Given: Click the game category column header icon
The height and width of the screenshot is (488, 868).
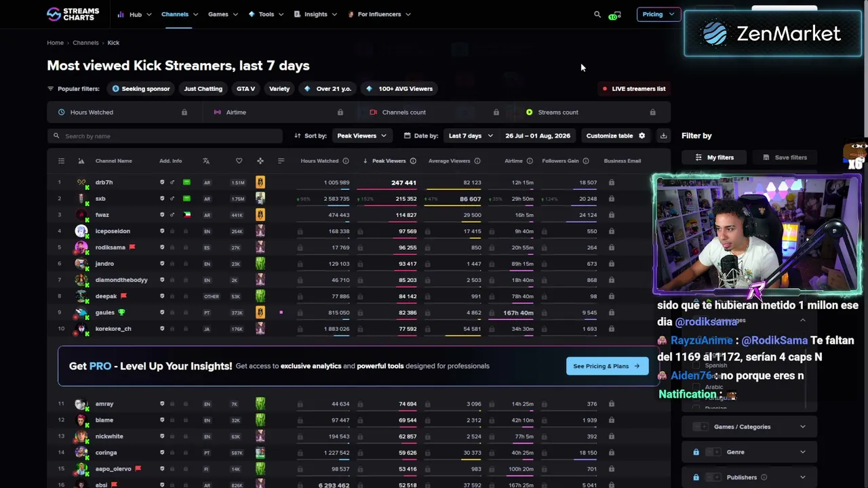Looking at the screenshot, I should click(x=260, y=161).
